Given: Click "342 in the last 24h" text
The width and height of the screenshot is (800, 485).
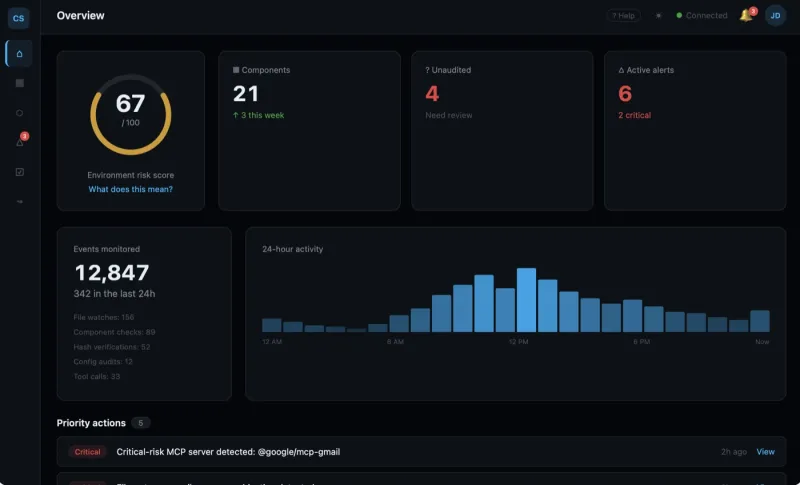Looking at the screenshot, I should click(x=114, y=294).
